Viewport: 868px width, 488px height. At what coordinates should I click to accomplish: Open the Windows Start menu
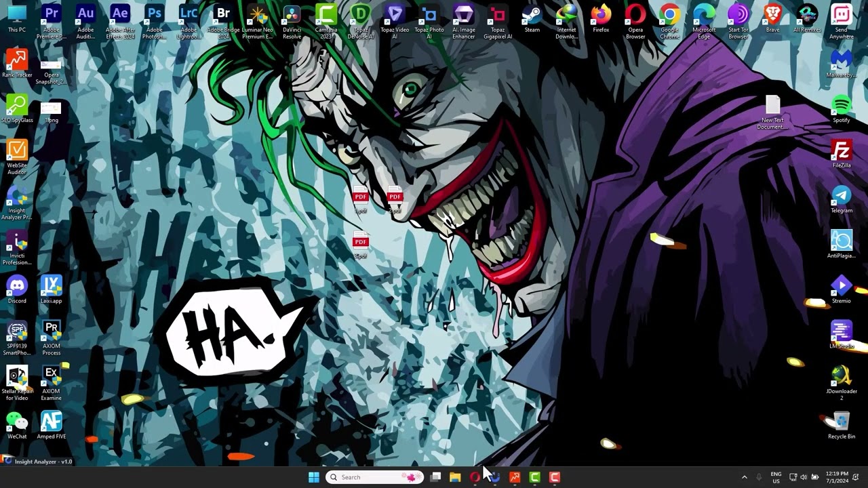point(314,477)
